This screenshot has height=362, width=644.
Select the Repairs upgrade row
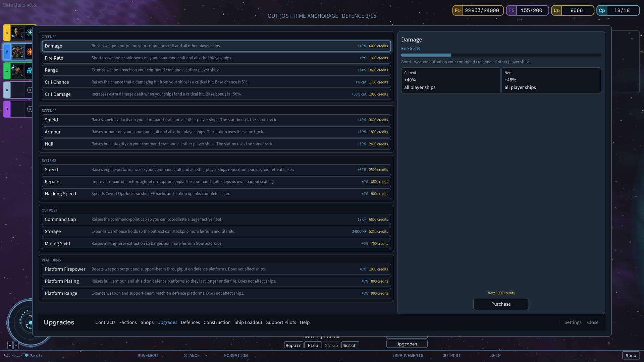[216, 182]
